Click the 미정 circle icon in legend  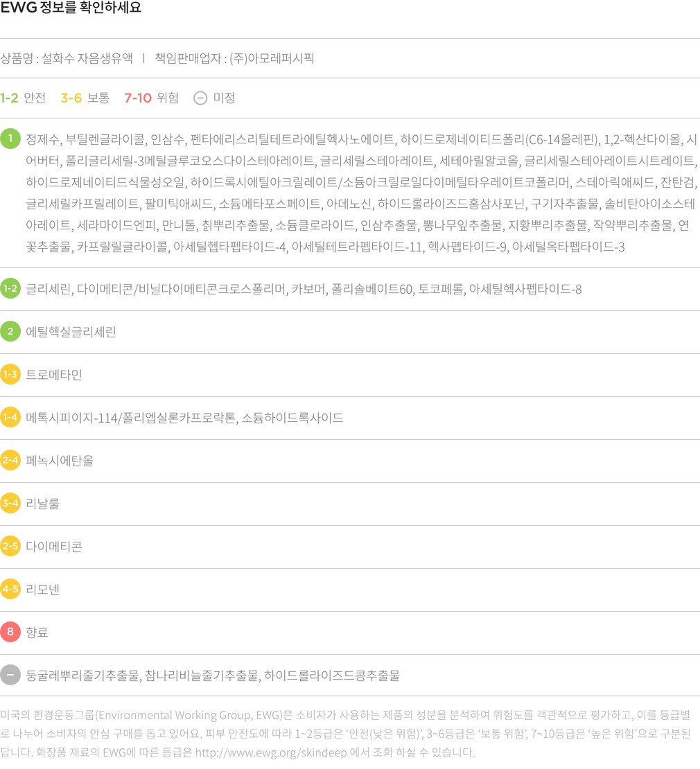click(200, 98)
